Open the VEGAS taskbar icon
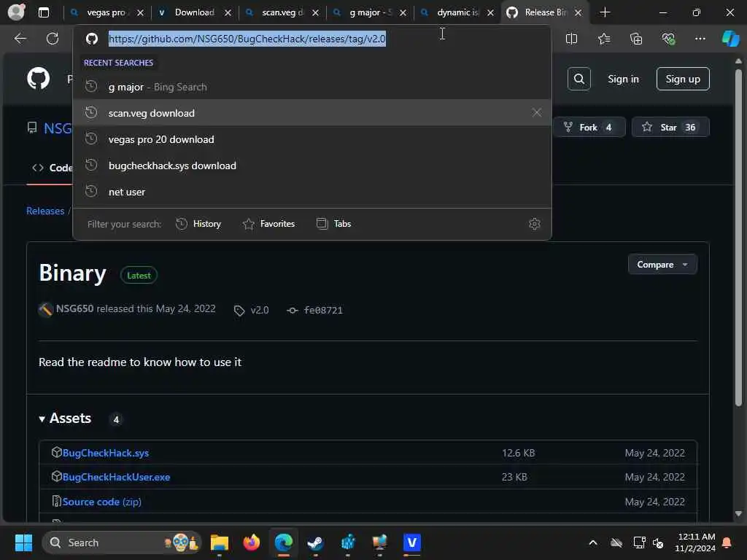 click(412, 542)
